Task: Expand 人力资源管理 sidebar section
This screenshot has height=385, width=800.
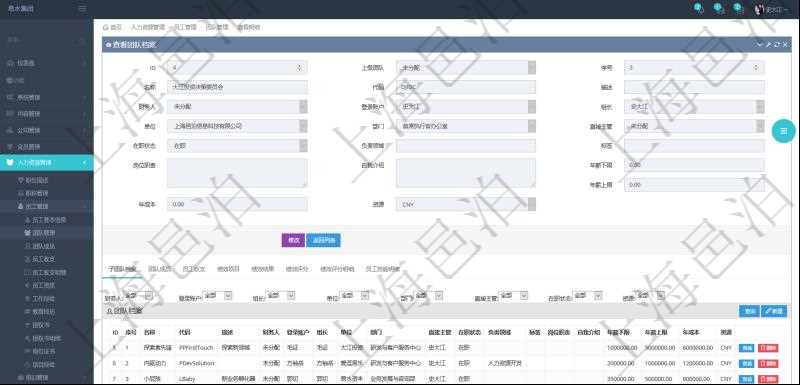Action: click(46, 163)
